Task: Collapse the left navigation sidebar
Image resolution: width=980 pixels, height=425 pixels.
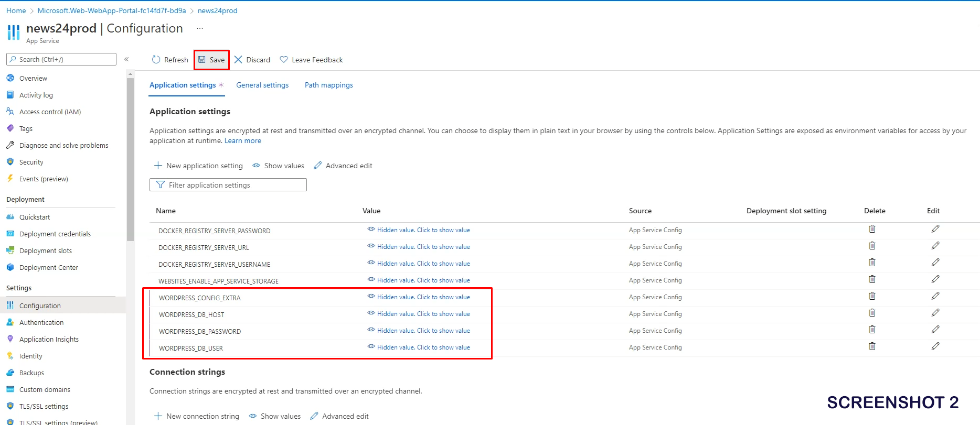Action: [126, 59]
